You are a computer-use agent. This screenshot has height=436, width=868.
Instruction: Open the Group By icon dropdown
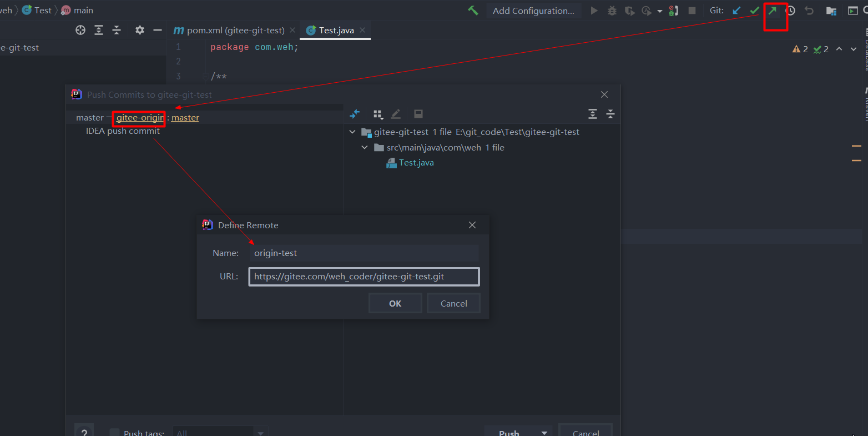click(379, 114)
